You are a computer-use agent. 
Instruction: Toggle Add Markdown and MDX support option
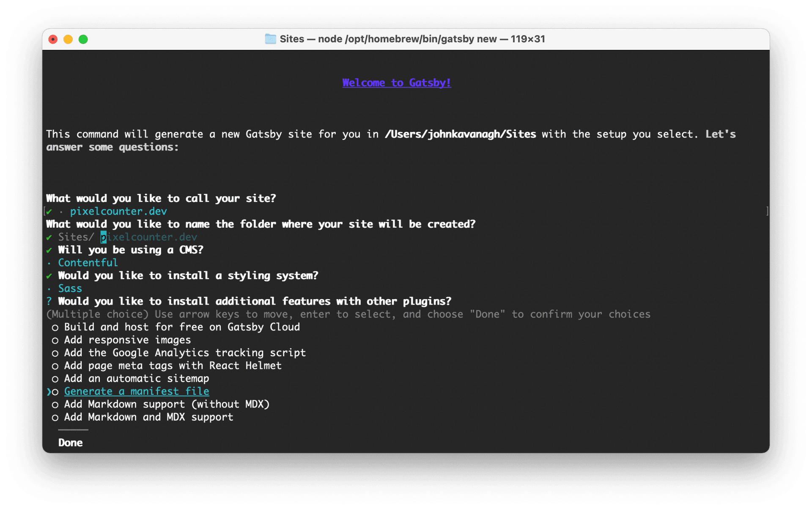142,417
